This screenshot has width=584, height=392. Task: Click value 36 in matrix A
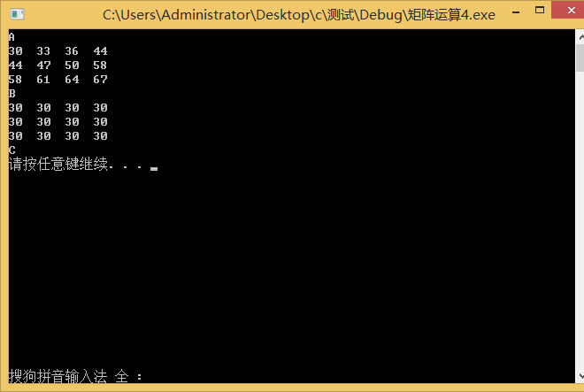72,51
